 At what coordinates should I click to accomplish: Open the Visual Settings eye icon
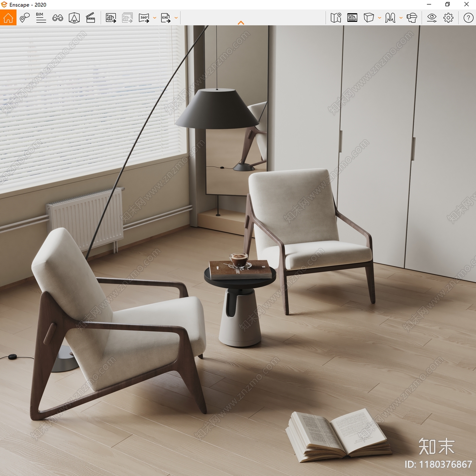[x=432, y=18]
